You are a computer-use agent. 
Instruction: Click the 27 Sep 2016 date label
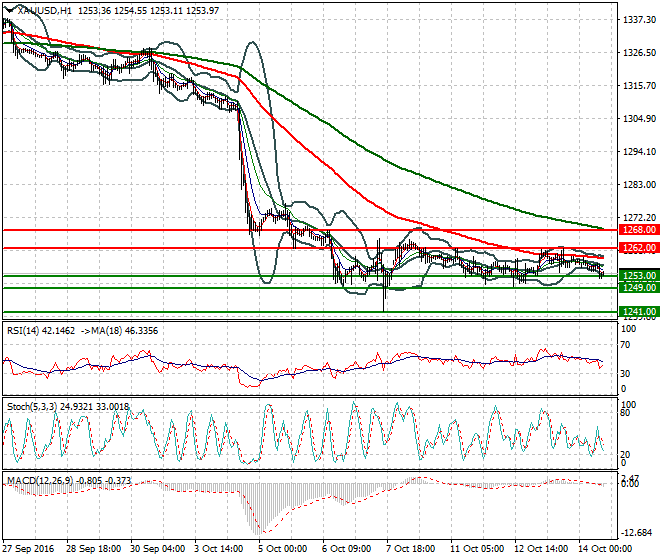(x=28, y=549)
